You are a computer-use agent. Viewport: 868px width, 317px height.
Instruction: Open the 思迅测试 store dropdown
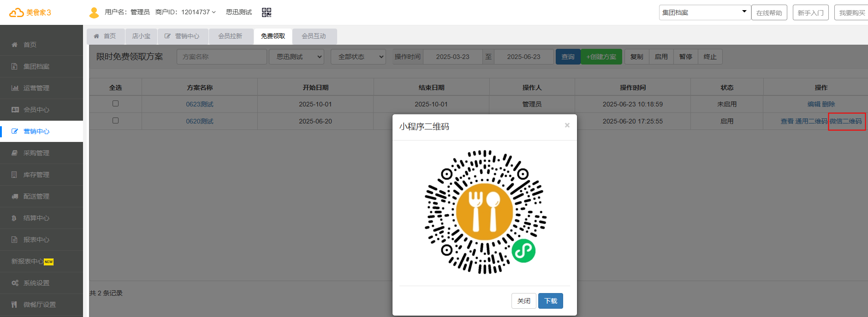(x=297, y=57)
